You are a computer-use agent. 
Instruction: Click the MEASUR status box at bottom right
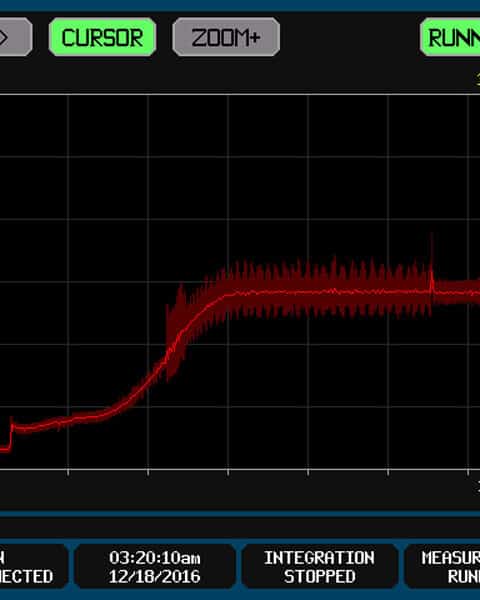(442, 566)
